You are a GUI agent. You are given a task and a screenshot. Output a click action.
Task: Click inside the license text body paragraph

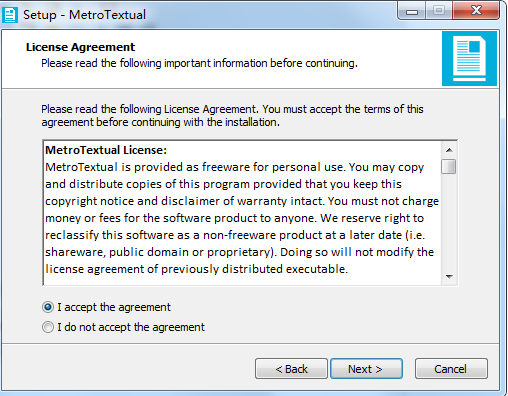click(x=242, y=218)
